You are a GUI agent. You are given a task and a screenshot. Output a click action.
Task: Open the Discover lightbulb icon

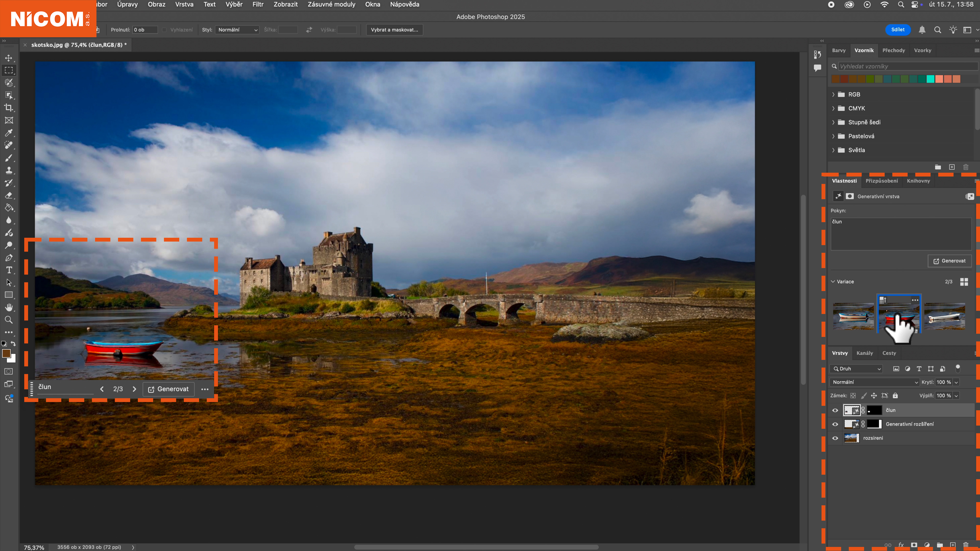[953, 30]
